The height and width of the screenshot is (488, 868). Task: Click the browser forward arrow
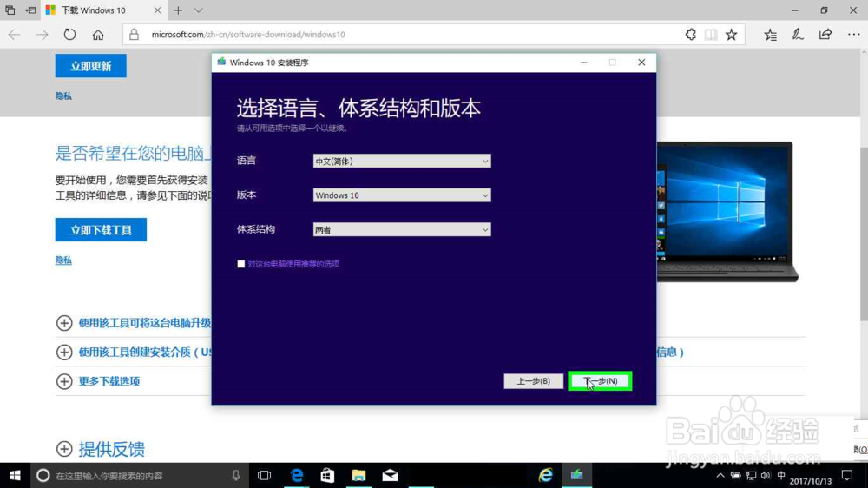42,35
